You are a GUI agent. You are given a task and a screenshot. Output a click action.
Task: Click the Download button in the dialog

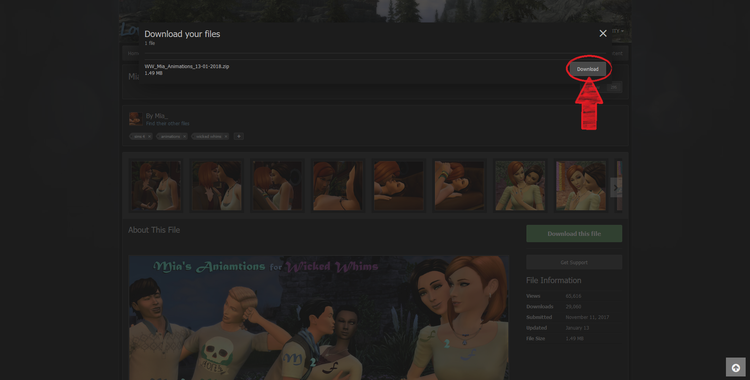[x=587, y=69]
